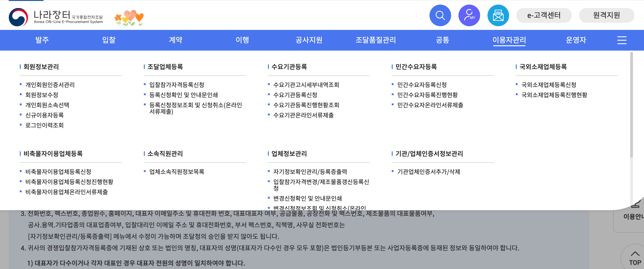644x269 pixels.
Task: Open 기관업체인증서추가/삭제 link
Action: pyautogui.click(x=429, y=172)
